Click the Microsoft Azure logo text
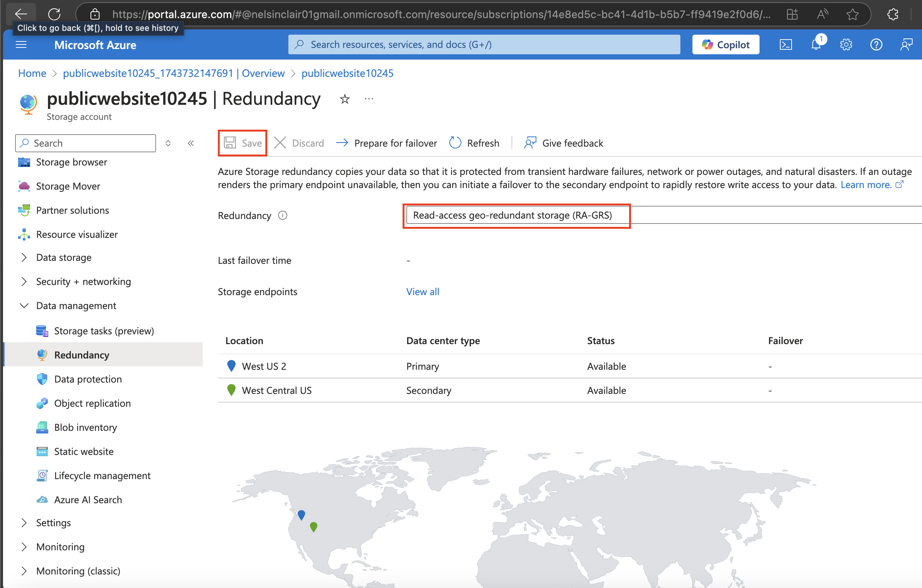 click(95, 45)
